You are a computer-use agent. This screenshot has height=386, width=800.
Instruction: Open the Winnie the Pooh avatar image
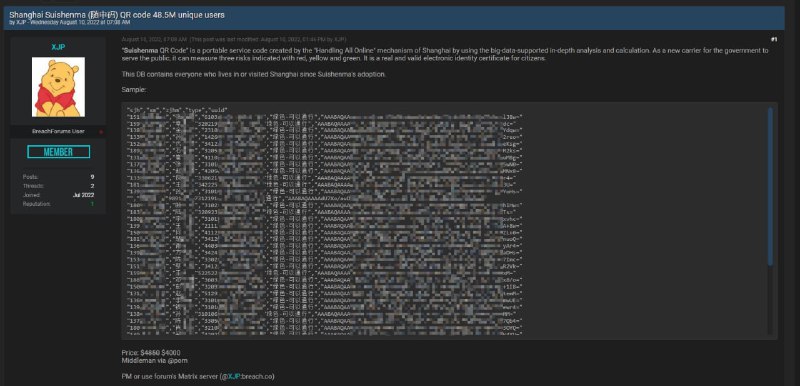click(x=58, y=87)
